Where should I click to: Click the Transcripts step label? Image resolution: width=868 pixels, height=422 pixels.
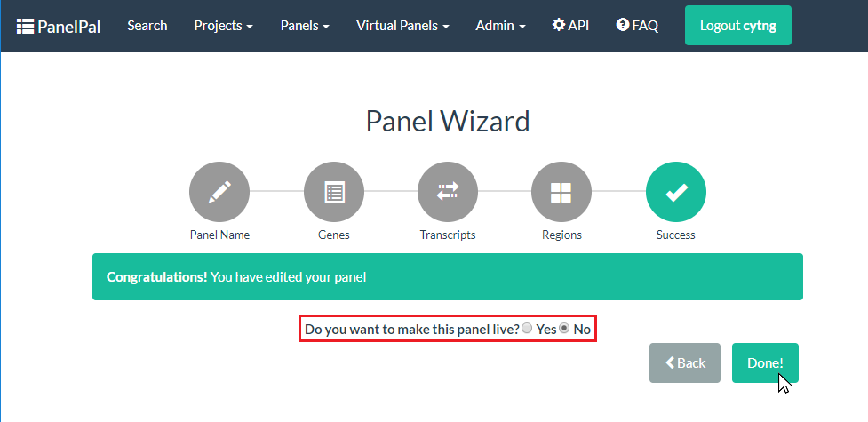point(448,235)
